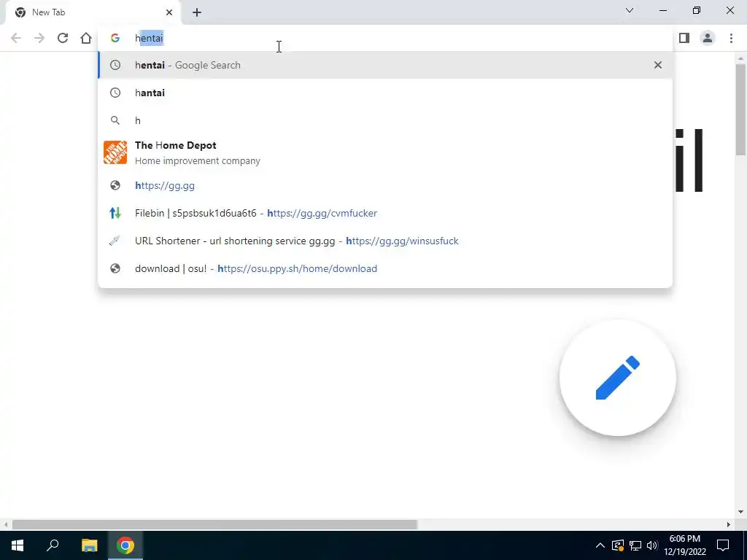Open taskbar Search magnifier
747x560 pixels.
[x=53, y=545]
